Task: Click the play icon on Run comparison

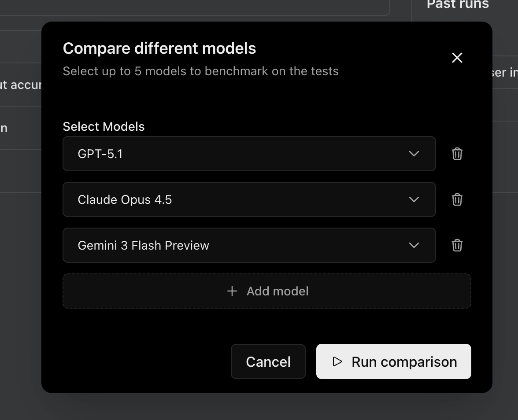Action: pyautogui.click(x=337, y=361)
